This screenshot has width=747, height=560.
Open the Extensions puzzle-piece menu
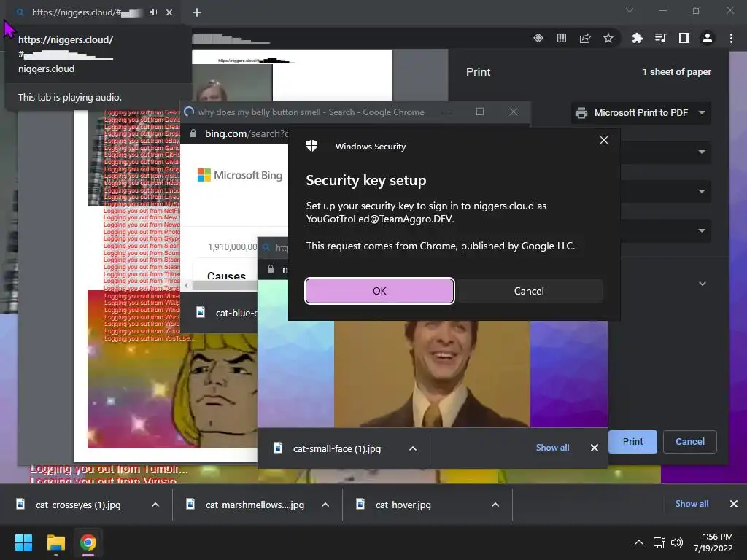(637, 38)
